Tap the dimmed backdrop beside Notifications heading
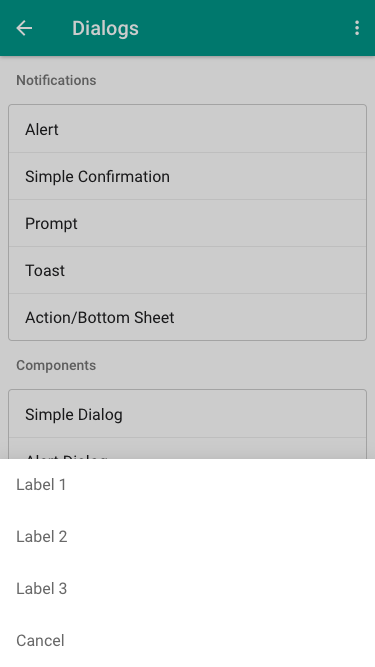The width and height of the screenshot is (375, 667). [234, 80]
